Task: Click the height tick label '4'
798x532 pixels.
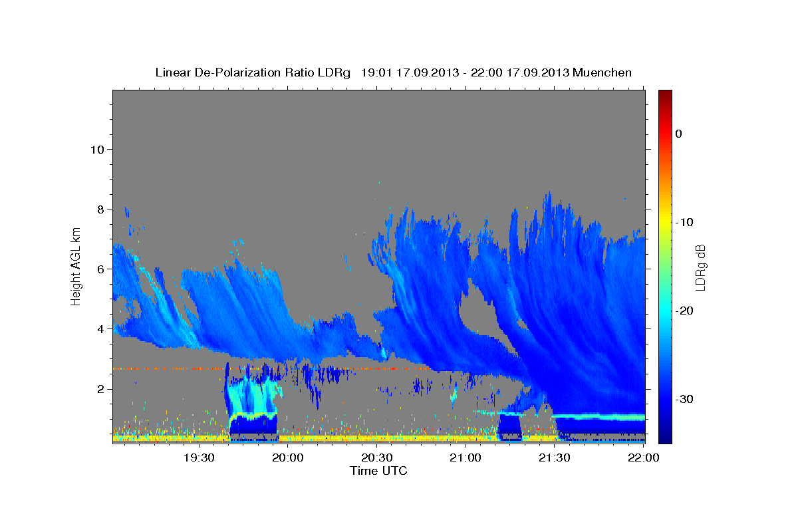Action: tap(100, 329)
